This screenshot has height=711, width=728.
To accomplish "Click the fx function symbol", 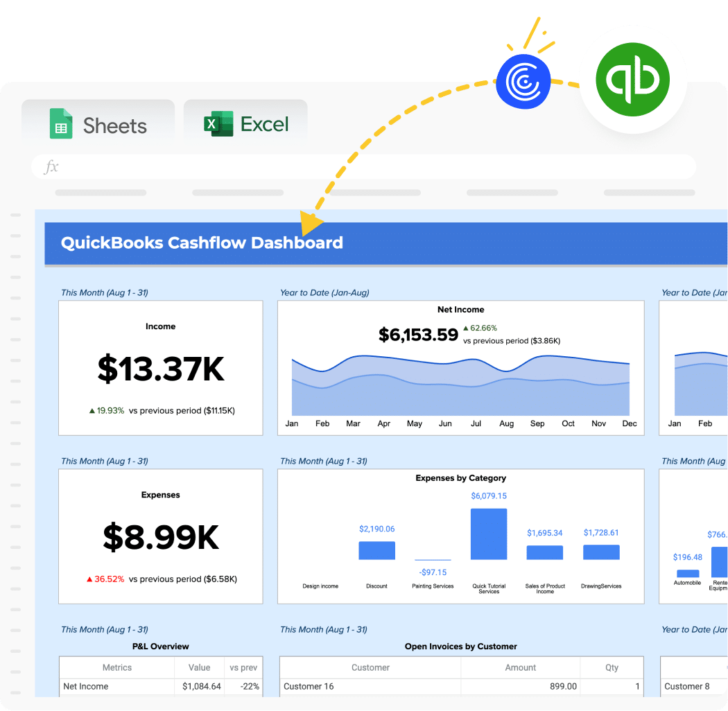I will [51, 167].
